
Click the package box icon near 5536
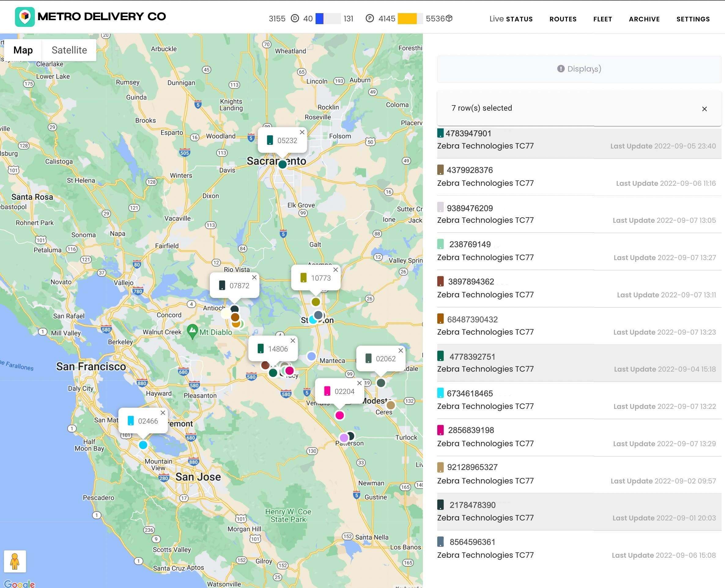449,18
